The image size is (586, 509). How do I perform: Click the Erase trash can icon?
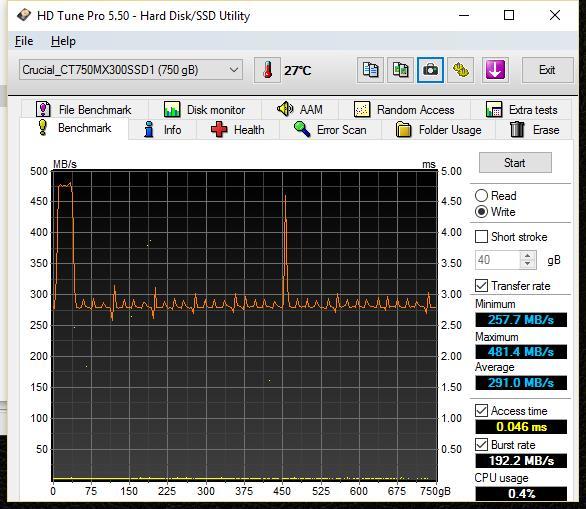coord(517,129)
